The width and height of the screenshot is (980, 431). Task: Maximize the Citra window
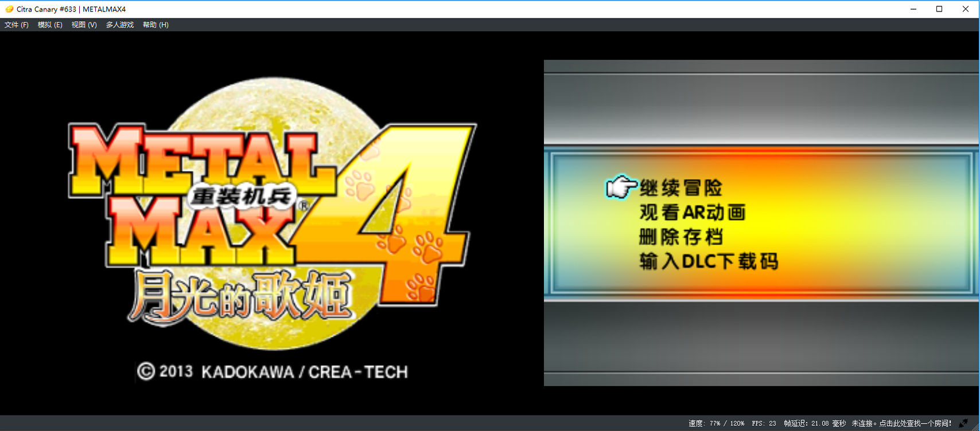pyautogui.click(x=939, y=9)
